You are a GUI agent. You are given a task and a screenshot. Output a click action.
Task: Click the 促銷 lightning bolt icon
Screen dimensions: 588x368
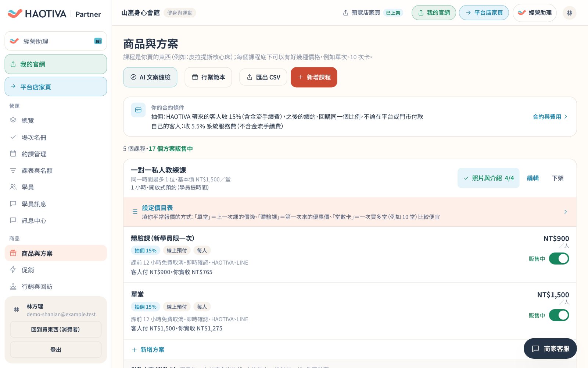click(x=13, y=270)
